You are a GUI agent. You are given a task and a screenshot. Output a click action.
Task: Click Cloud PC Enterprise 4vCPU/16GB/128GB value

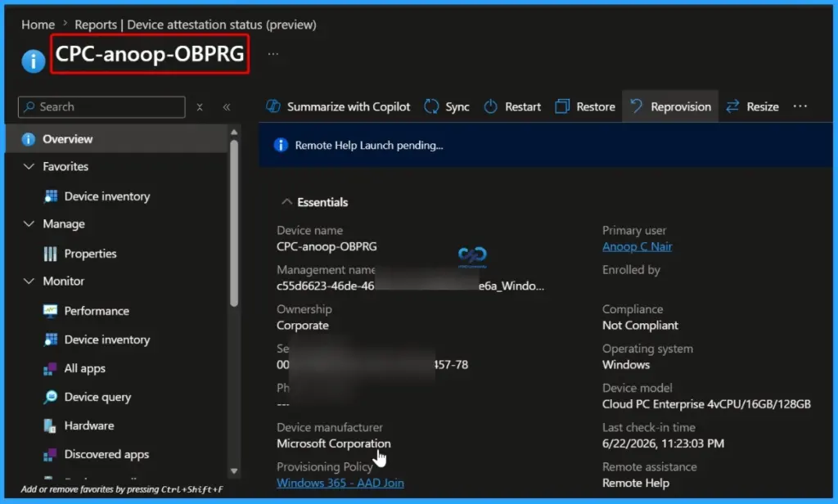coord(706,404)
